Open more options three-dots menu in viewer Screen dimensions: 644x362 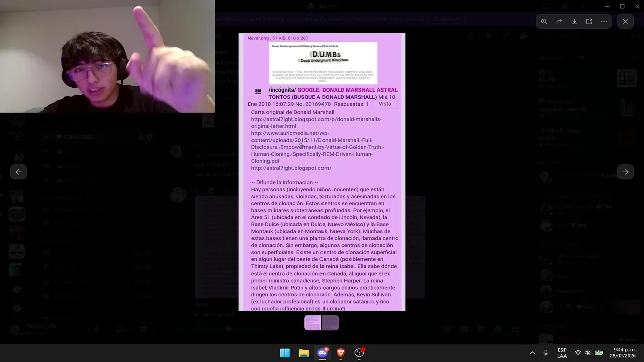[604, 22]
